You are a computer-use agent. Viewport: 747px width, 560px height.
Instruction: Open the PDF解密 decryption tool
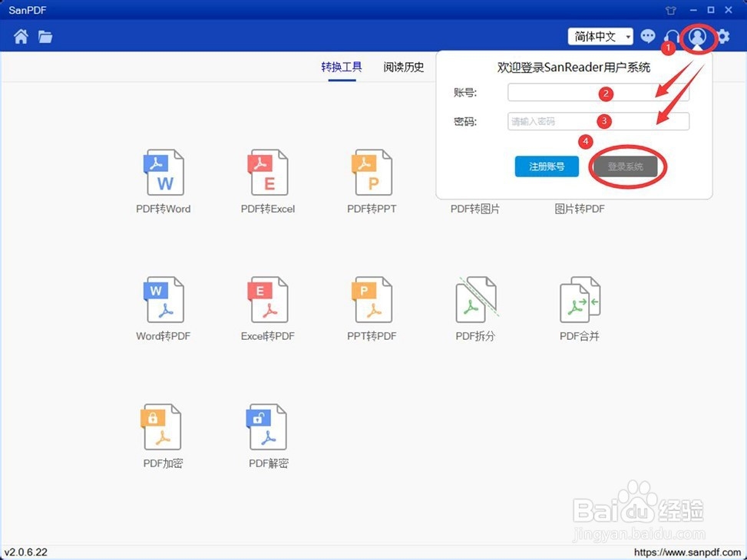(x=268, y=436)
